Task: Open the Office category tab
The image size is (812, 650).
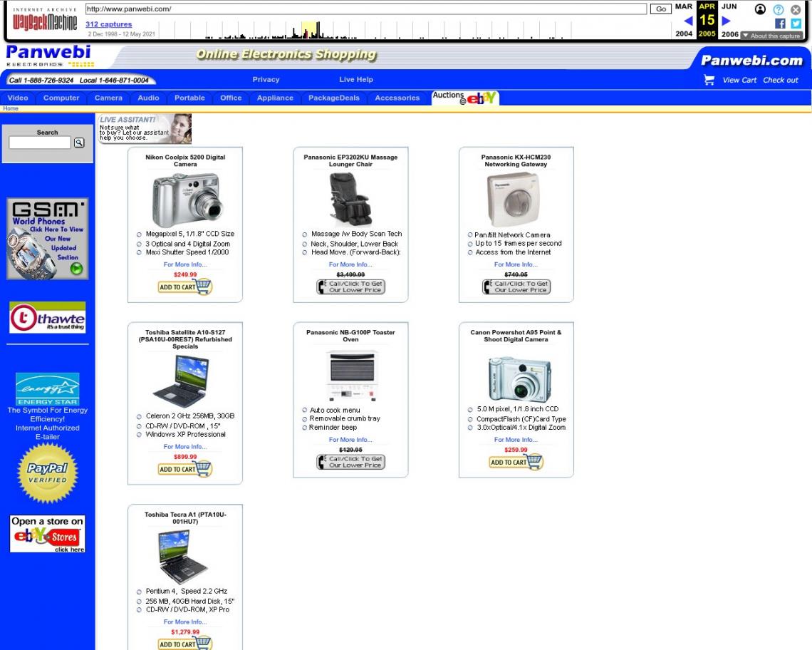Action: tap(231, 98)
